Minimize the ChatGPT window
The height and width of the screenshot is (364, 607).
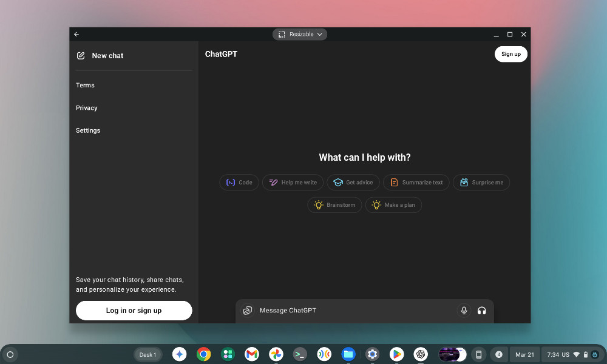click(497, 35)
